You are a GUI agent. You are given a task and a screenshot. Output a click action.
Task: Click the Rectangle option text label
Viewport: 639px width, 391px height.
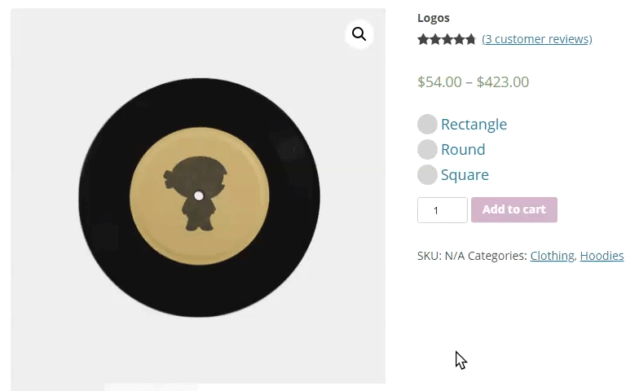click(x=474, y=124)
